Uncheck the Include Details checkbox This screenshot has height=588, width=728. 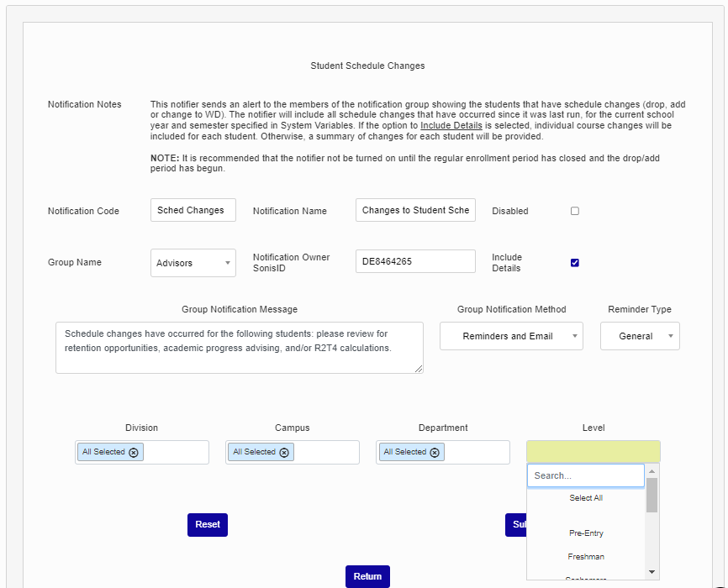575,263
